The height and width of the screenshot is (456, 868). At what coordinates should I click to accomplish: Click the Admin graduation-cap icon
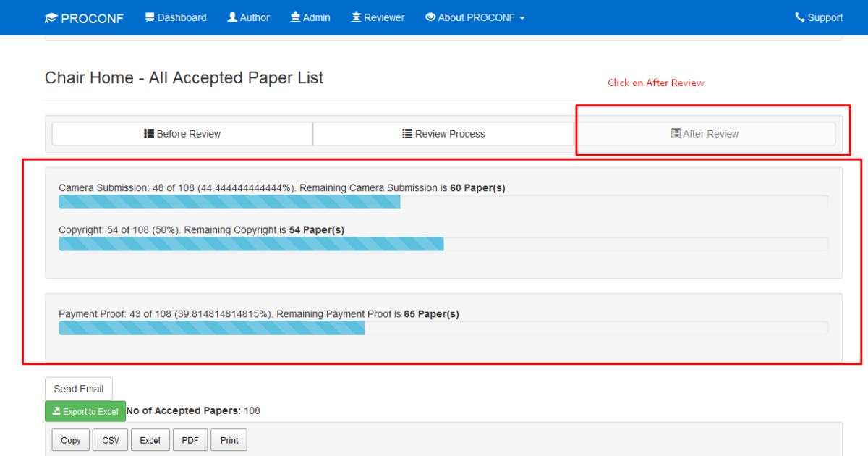point(294,17)
